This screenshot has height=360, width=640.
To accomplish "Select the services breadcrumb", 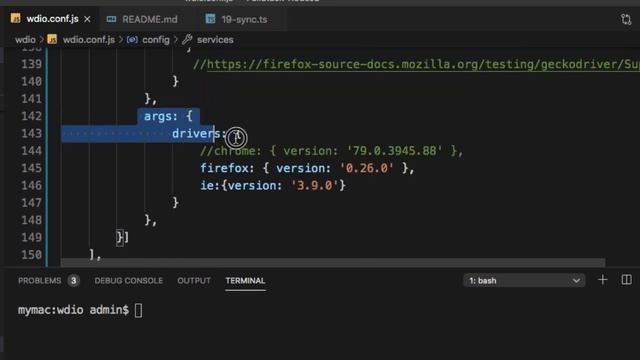I will [215, 40].
